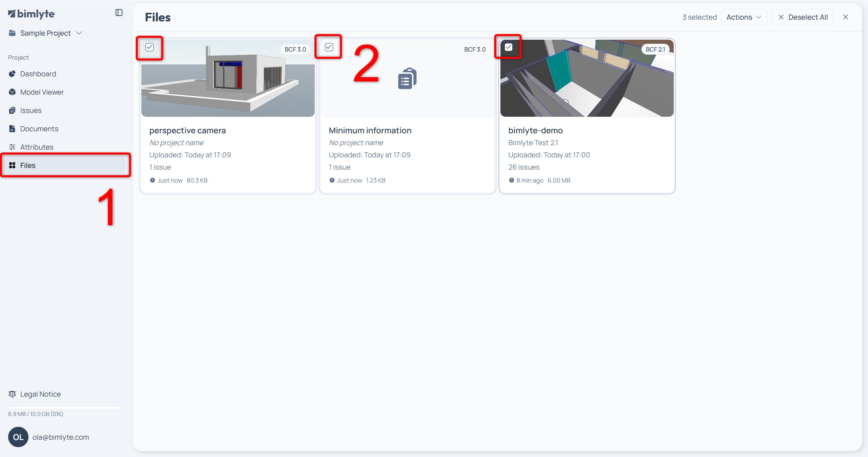Screen dimensions: 868x457
Task: Click the clock icon on bimlyte-demo card
Action: [512, 180]
